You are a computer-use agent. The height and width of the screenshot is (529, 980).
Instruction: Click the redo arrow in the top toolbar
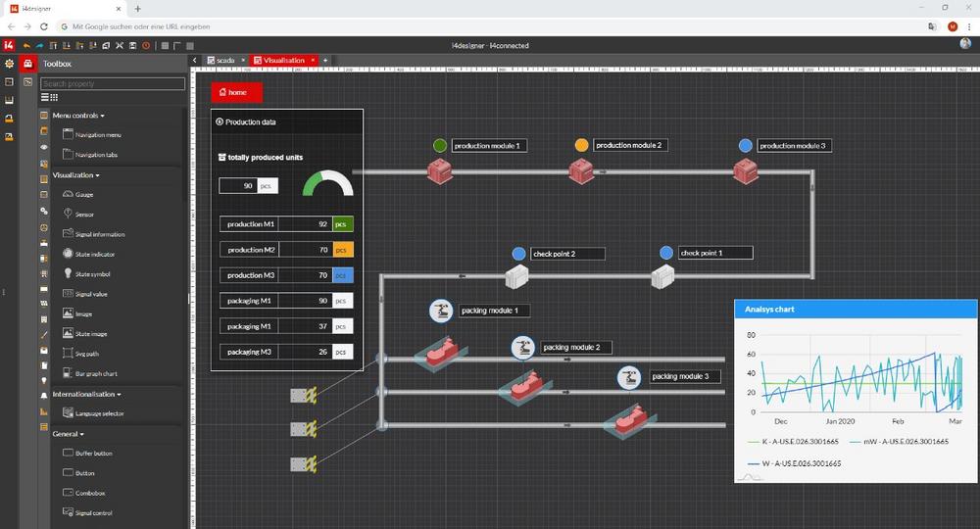pyautogui.click(x=39, y=45)
